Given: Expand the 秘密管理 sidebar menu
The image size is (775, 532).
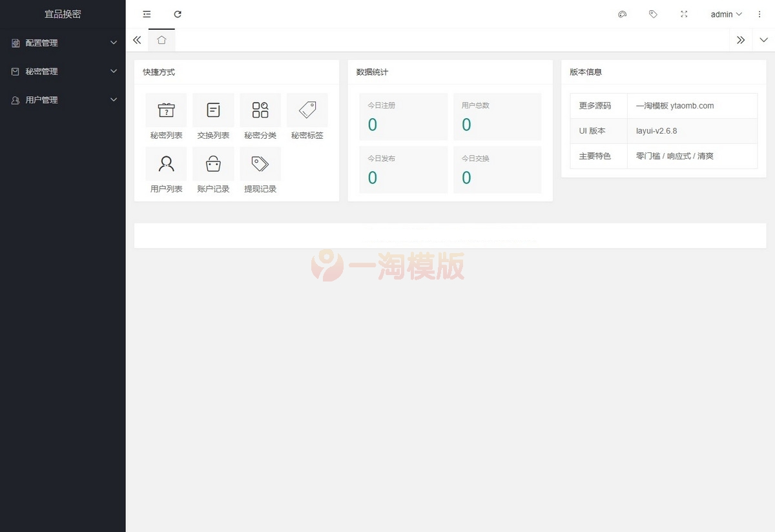Looking at the screenshot, I should point(63,72).
